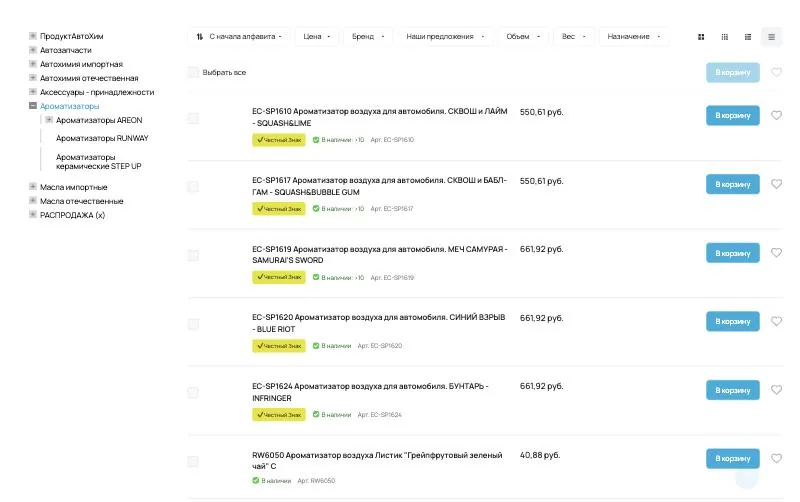Open Ароматизаторы RUNWAY subcategory

click(102, 138)
